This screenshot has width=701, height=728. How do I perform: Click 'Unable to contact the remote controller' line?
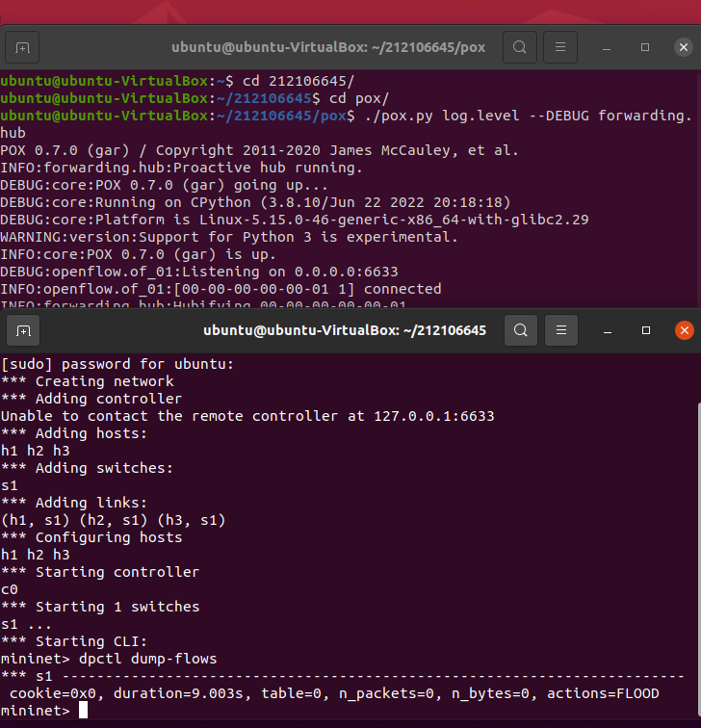tap(247, 416)
